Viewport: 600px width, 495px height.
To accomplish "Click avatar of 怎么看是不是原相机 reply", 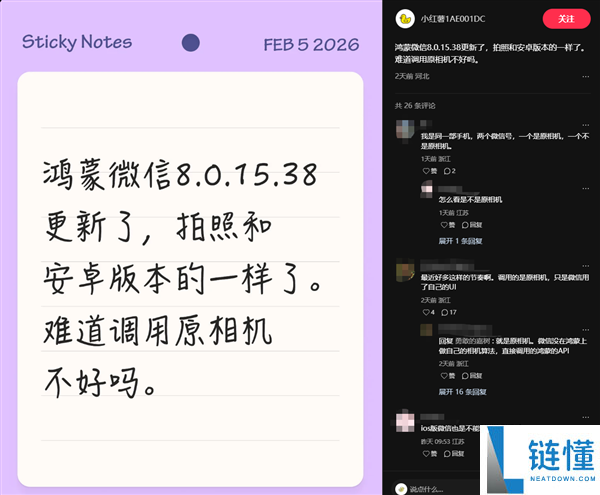I will 427,189.
